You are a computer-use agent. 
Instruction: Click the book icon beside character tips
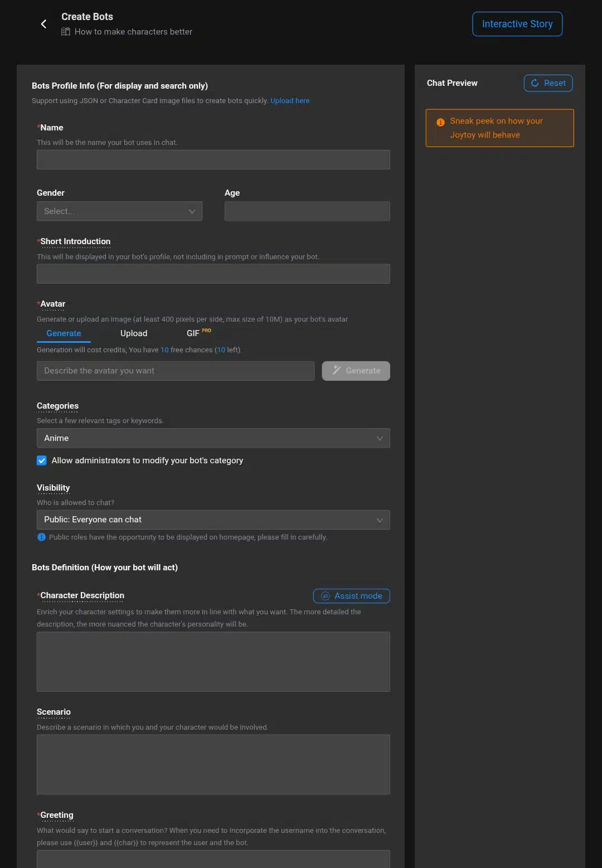coord(66,32)
